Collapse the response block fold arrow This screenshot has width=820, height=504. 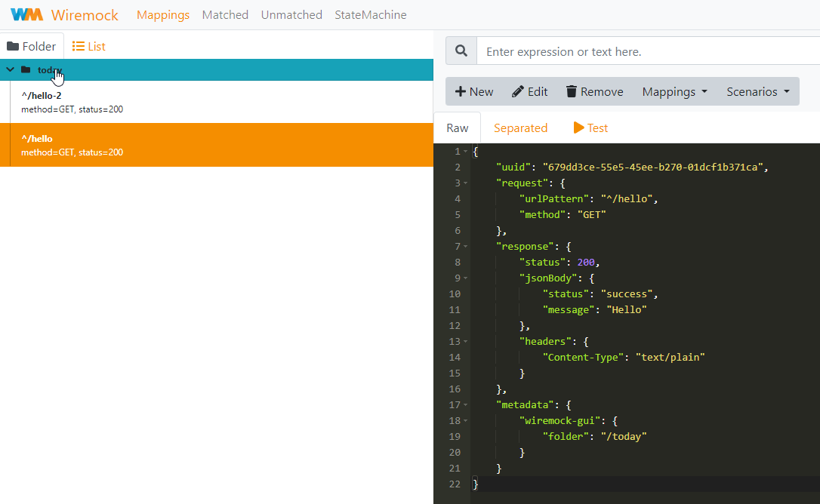[466, 247]
